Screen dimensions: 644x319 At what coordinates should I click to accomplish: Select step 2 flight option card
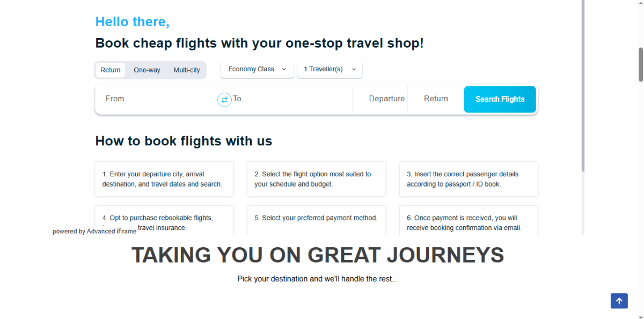(316, 179)
